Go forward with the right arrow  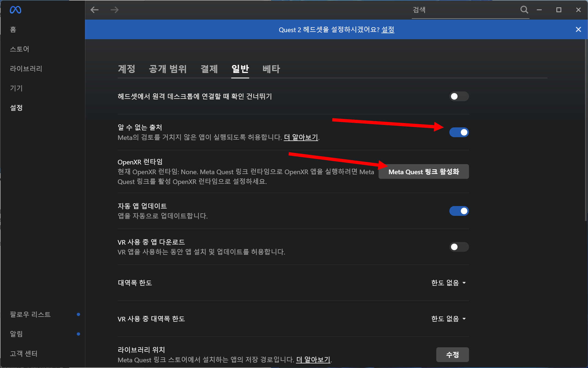pyautogui.click(x=115, y=10)
